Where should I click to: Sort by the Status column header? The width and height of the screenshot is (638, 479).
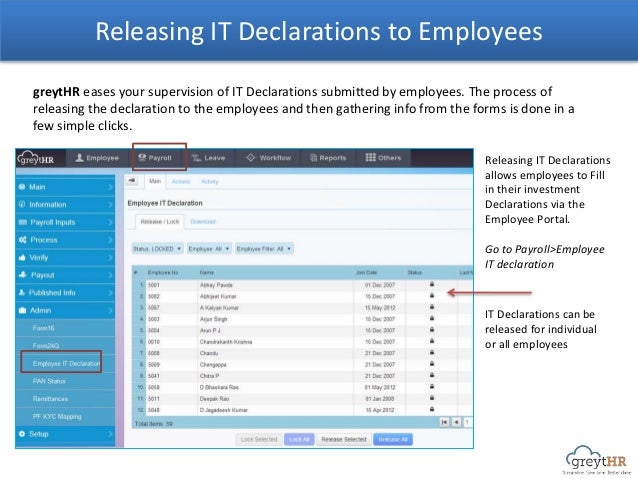[x=415, y=272]
